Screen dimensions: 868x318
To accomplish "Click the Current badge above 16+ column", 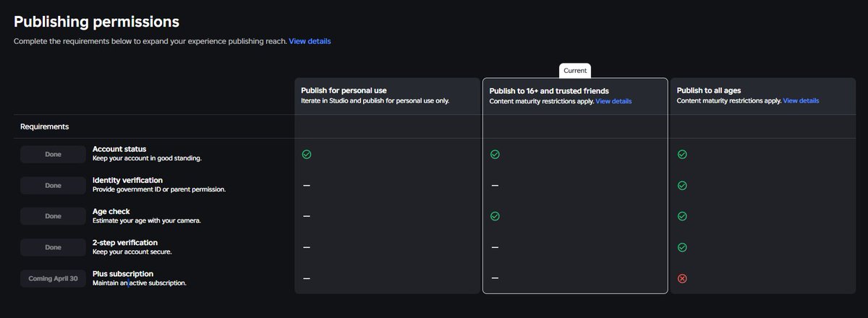I will click(575, 71).
